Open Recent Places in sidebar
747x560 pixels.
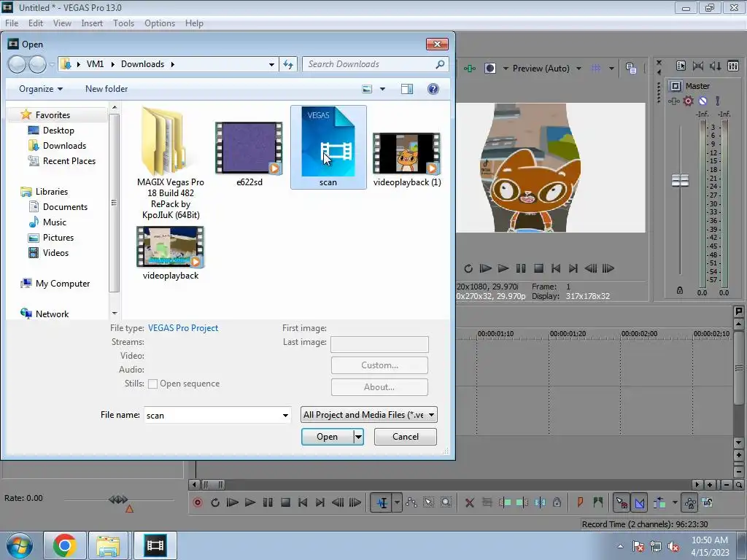point(62,161)
